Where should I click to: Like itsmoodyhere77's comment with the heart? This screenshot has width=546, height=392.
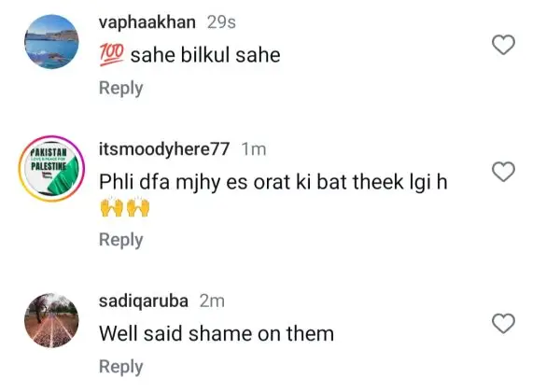tap(503, 172)
